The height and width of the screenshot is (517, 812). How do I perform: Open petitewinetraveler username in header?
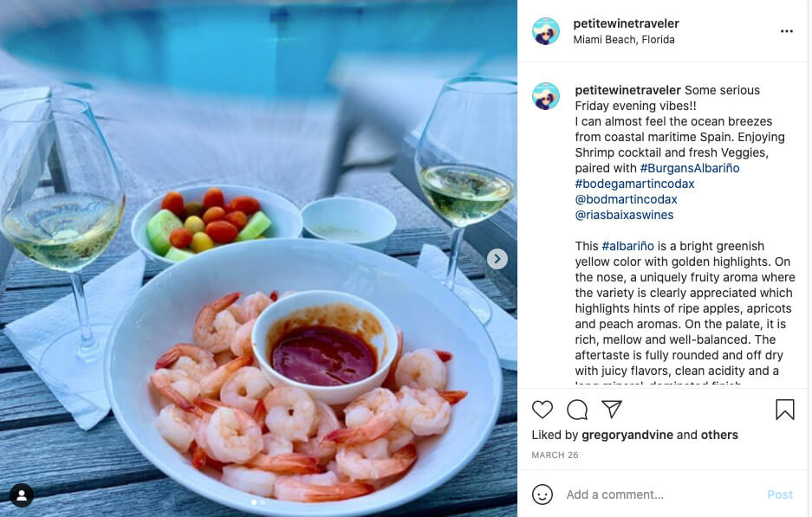tap(626, 23)
